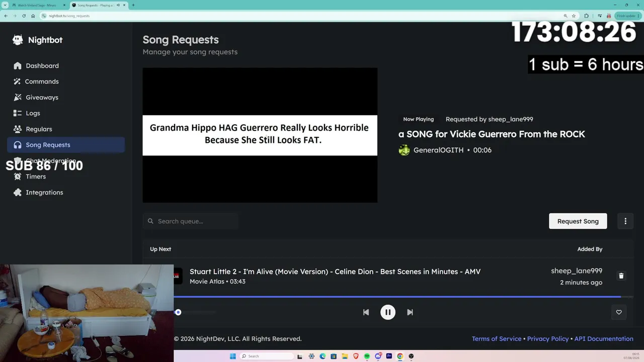The height and width of the screenshot is (362, 644).
Task: Go to Integrations in the sidebar
Action: (x=66, y=192)
